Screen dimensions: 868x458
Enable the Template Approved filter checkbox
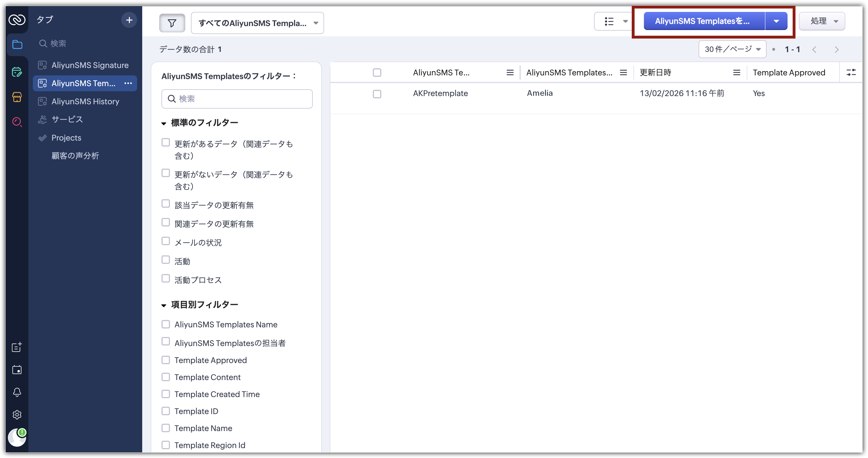point(165,360)
